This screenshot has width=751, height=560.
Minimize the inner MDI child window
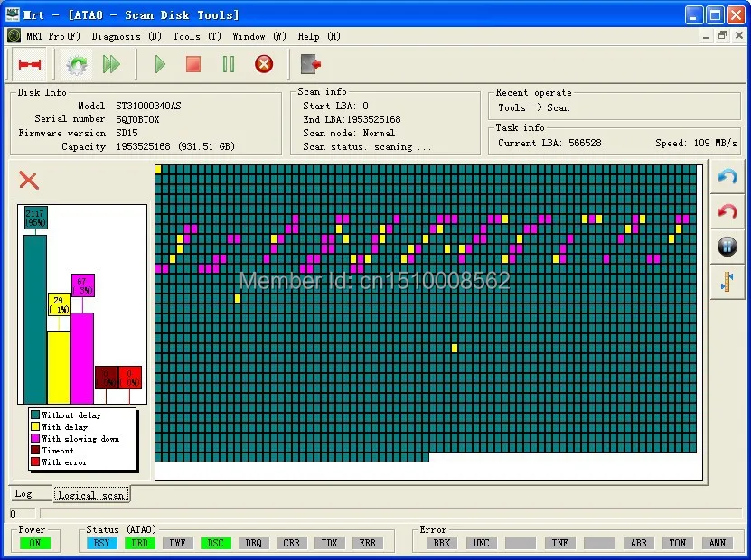click(706, 35)
